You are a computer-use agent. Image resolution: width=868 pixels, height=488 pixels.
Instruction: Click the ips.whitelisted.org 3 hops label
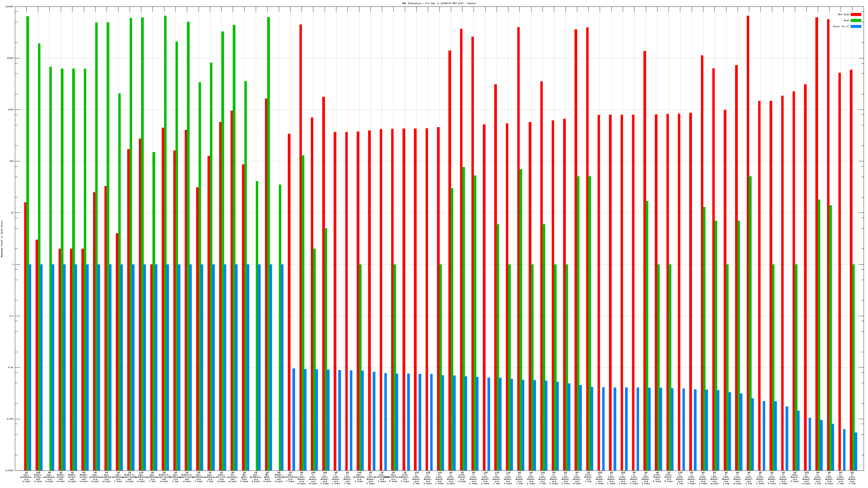(x=290, y=477)
